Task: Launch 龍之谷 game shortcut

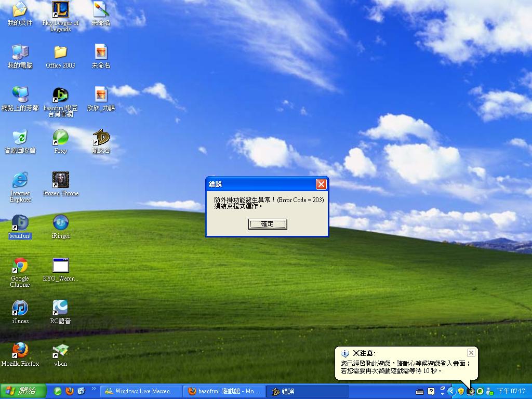Action: coord(101,142)
